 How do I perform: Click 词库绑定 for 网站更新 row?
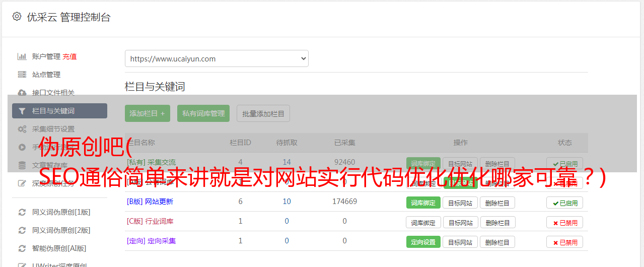(423, 203)
